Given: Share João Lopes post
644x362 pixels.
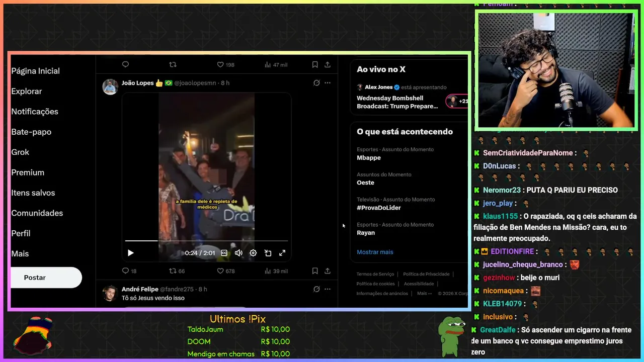Looking at the screenshot, I should coord(328,271).
